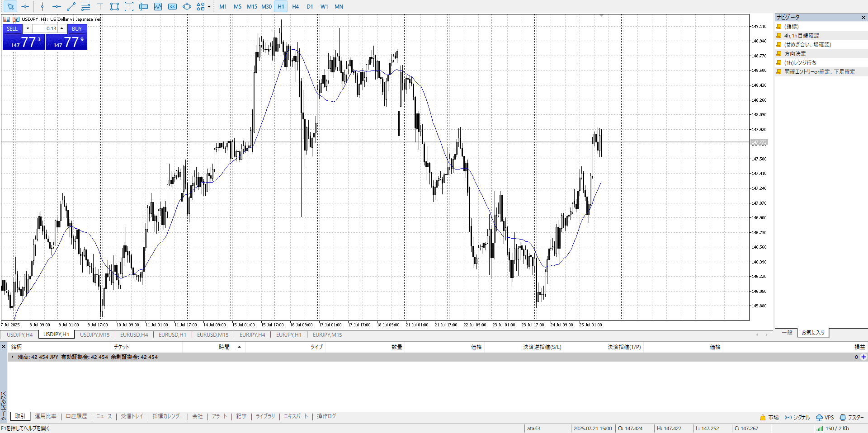
Task: Decrease lot volume with down arrow
Action: point(28,28)
